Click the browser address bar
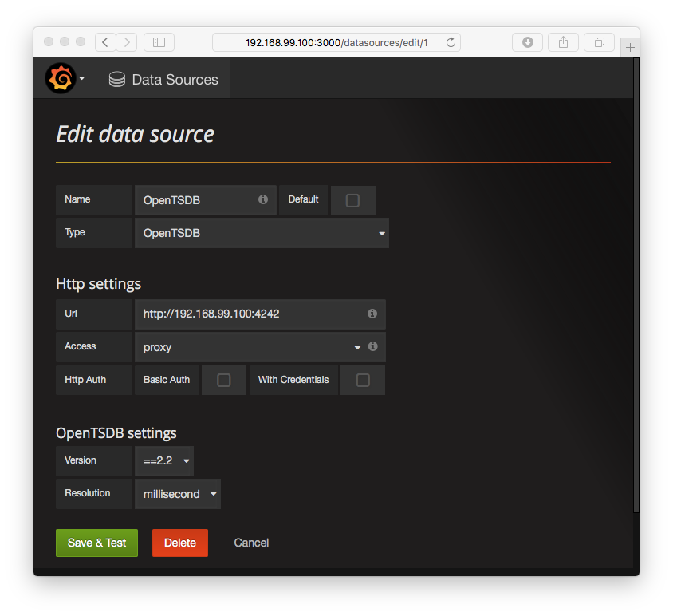This screenshot has width=673, height=616. click(x=336, y=42)
